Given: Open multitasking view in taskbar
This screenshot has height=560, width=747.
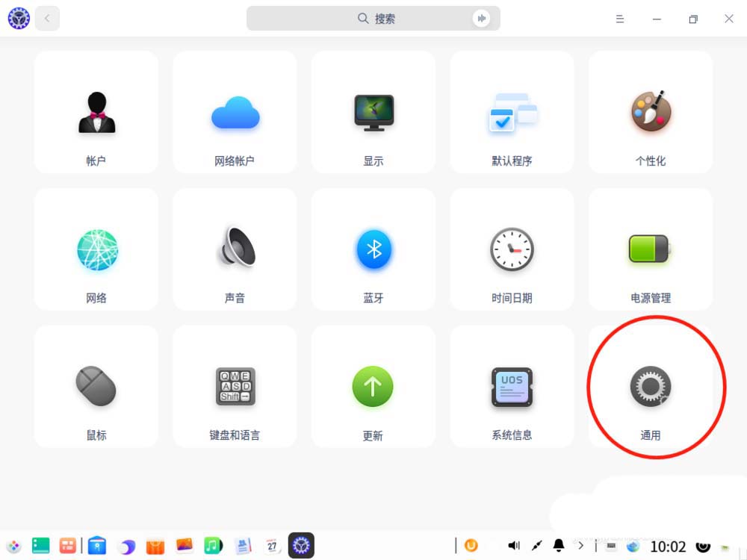Looking at the screenshot, I should [68, 546].
